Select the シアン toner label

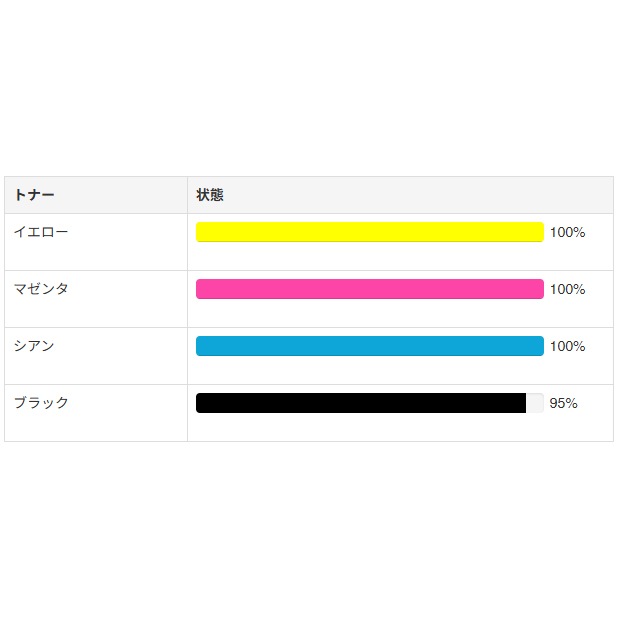34,346
